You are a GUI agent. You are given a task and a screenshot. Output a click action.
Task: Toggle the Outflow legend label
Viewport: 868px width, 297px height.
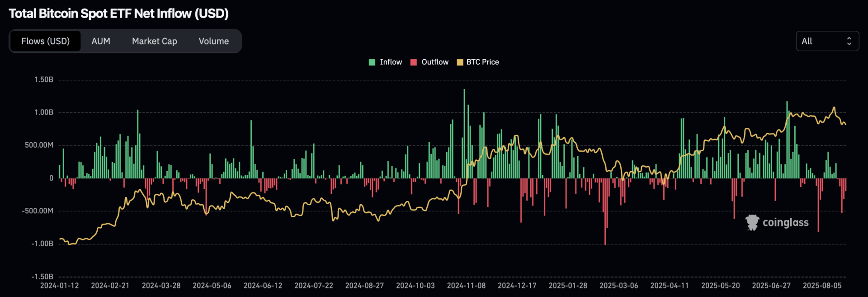435,62
